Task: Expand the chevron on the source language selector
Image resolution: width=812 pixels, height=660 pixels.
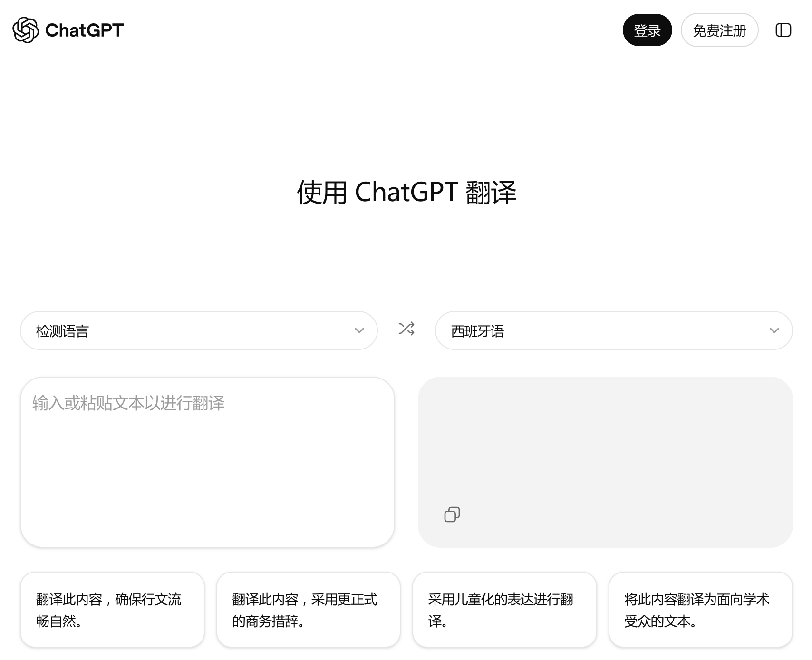Action: pos(359,331)
